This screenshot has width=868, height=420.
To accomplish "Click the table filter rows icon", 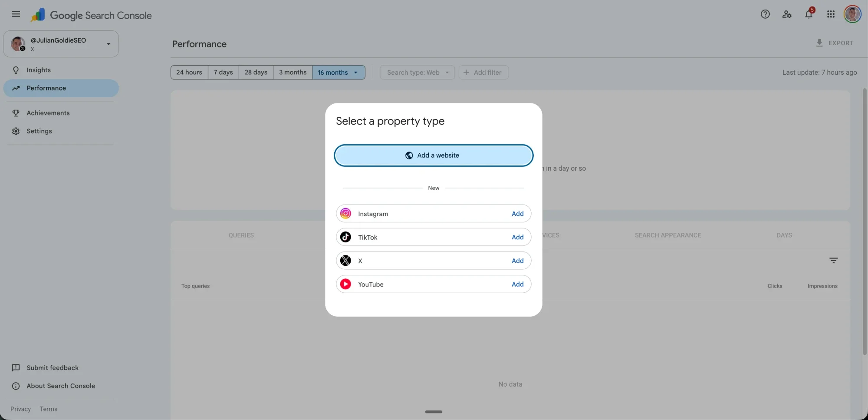I will 834,261.
